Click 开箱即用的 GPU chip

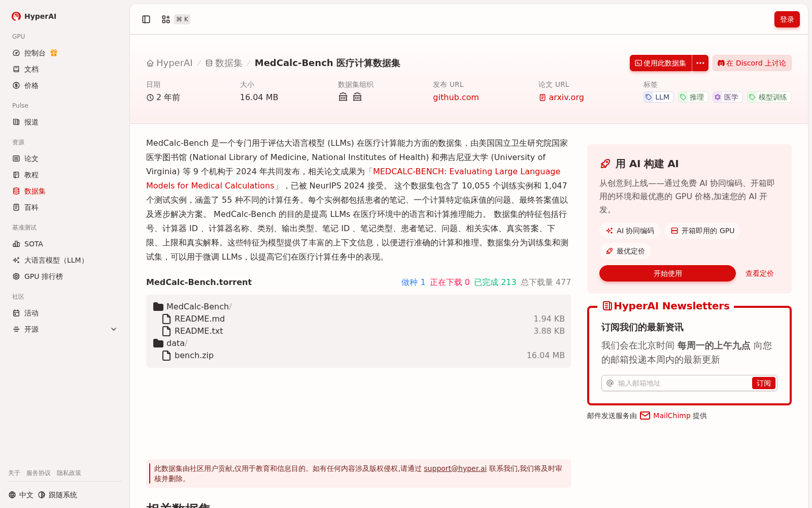point(702,231)
